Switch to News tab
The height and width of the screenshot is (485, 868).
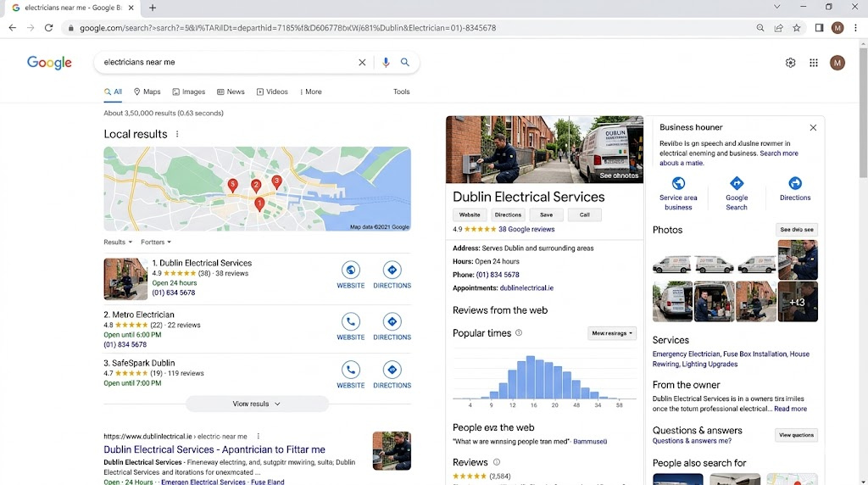231,92
